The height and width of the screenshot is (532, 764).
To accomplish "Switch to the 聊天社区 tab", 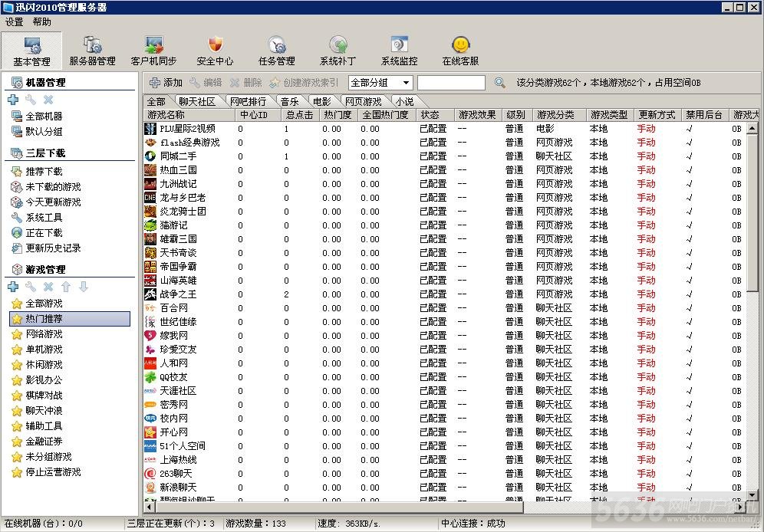I will click(x=197, y=101).
